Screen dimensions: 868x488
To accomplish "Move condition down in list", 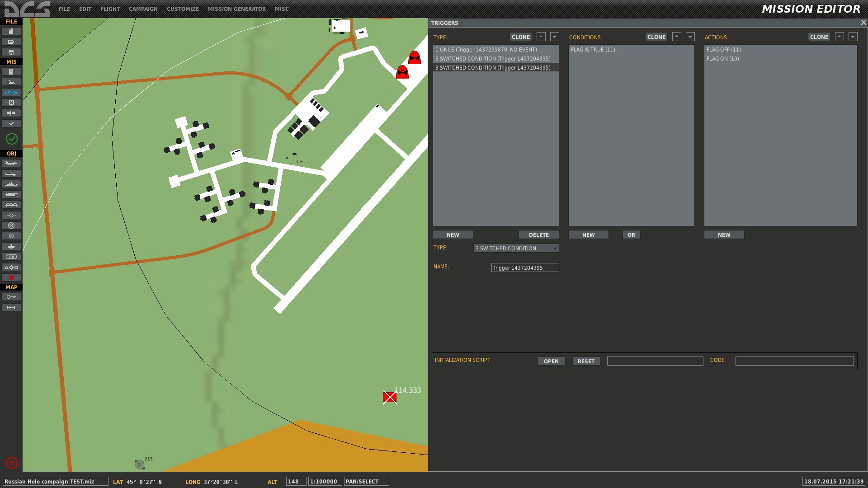I will tap(690, 37).
